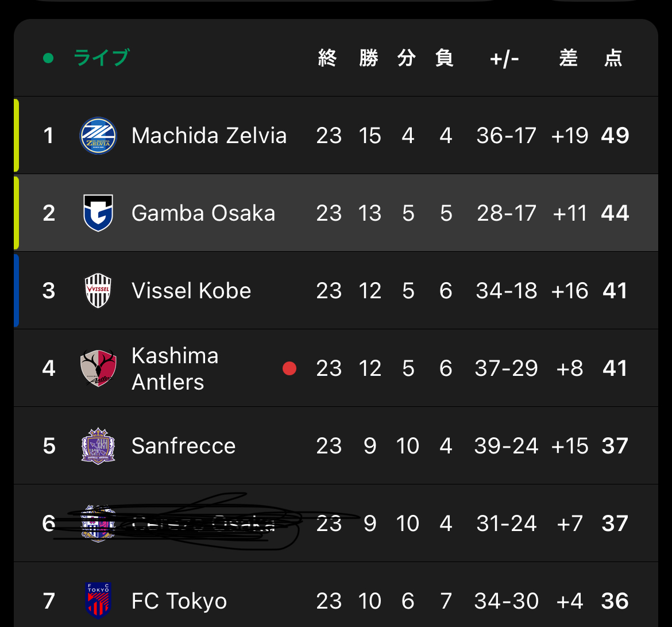Viewport: 672px width, 627px height.
Task: Sort by the 差 goal difference header
Action: click(x=569, y=58)
